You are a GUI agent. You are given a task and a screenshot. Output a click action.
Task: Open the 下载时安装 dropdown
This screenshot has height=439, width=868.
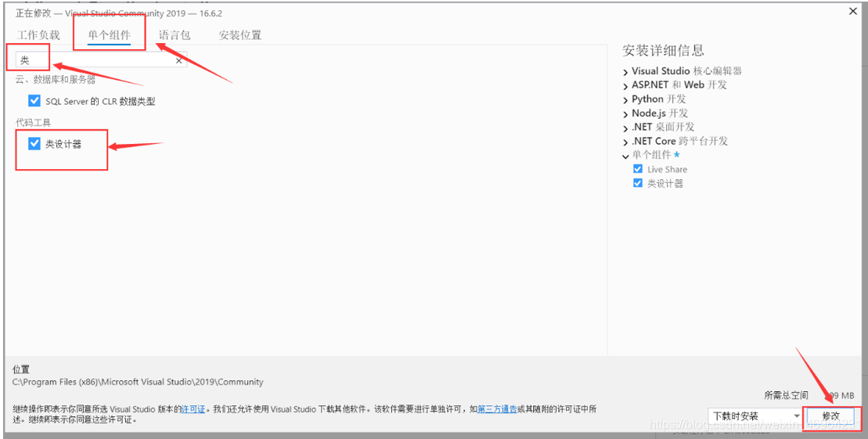pos(755,416)
